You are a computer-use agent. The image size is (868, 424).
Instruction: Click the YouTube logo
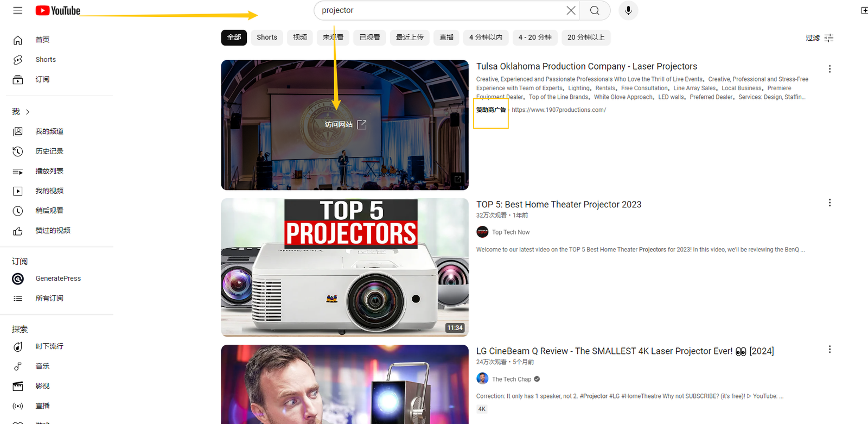pos(58,10)
